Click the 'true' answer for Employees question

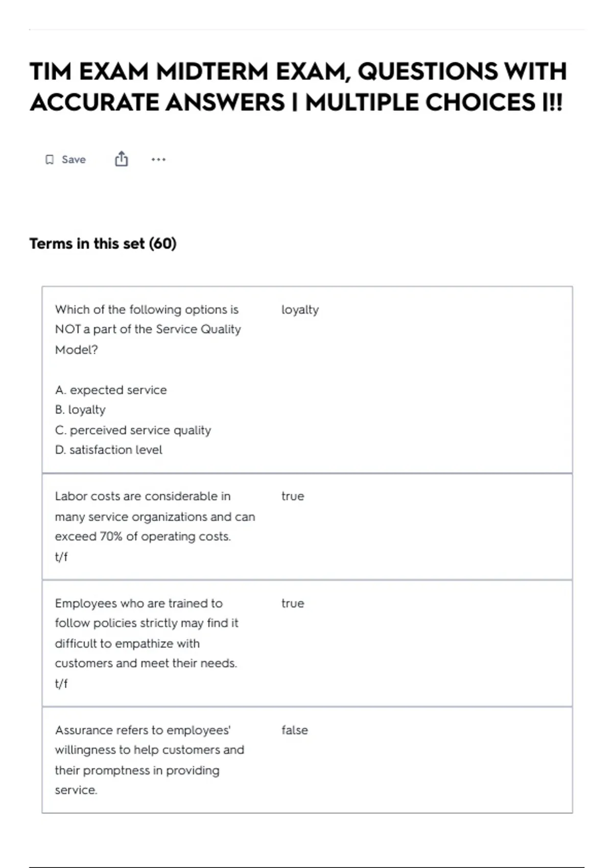click(293, 604)
